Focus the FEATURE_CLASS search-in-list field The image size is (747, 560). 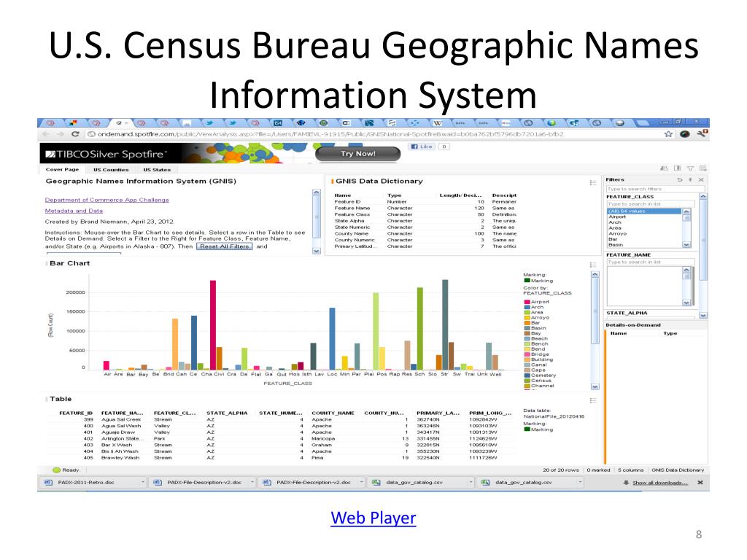click(650, 204)
